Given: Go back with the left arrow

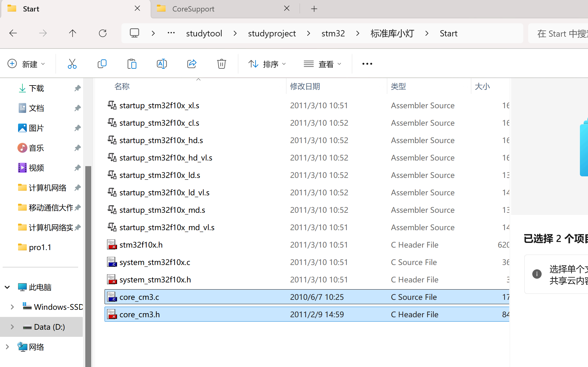Looking at the screenshot, I should point(13,33).
